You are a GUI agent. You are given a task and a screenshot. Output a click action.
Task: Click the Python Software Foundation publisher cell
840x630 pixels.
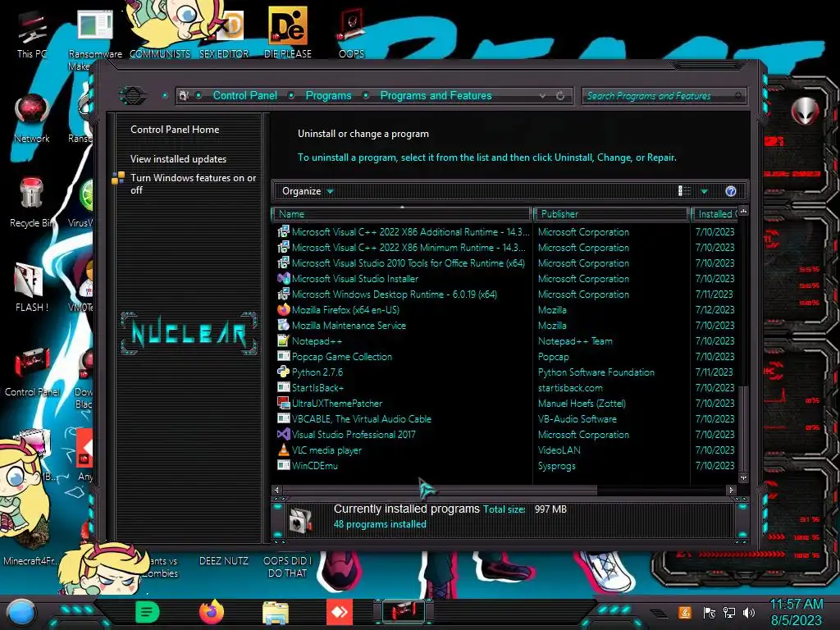[x=596, y=372]
